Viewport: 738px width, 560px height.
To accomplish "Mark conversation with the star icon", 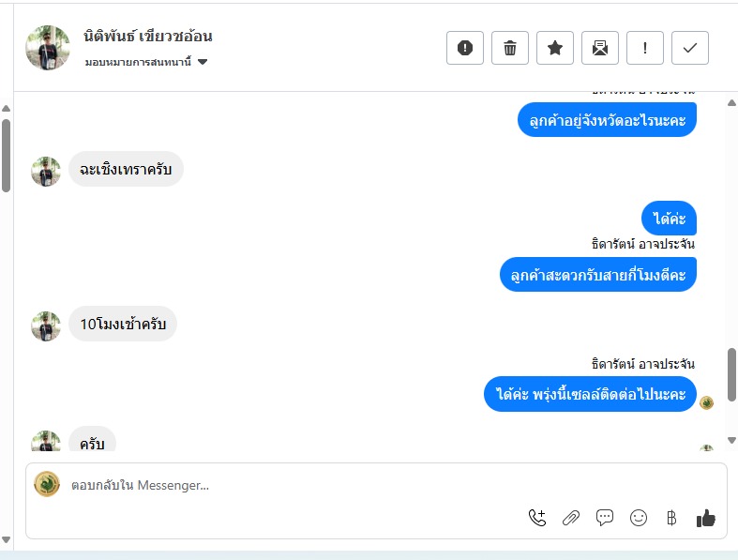I will pyautogui.click(x=555, y=48).
